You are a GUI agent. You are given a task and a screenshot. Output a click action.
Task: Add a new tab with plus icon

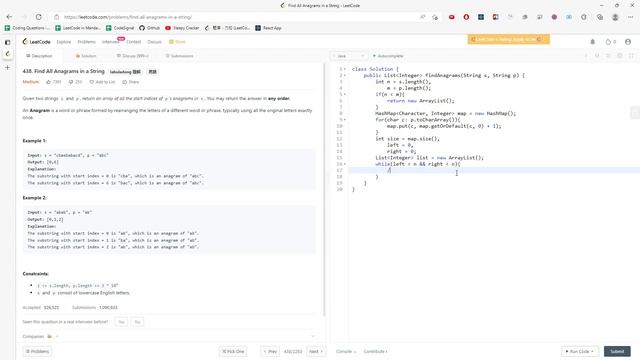(x=7, y=67)
